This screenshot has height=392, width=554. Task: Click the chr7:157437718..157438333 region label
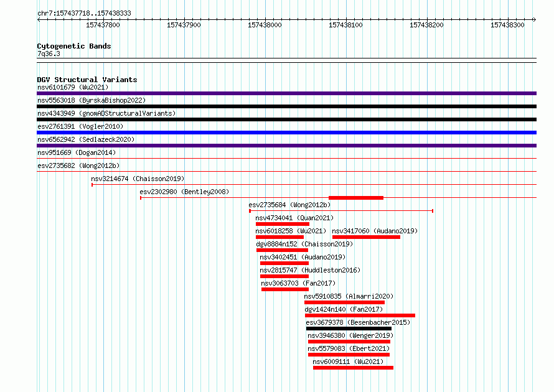click(84, 14)
